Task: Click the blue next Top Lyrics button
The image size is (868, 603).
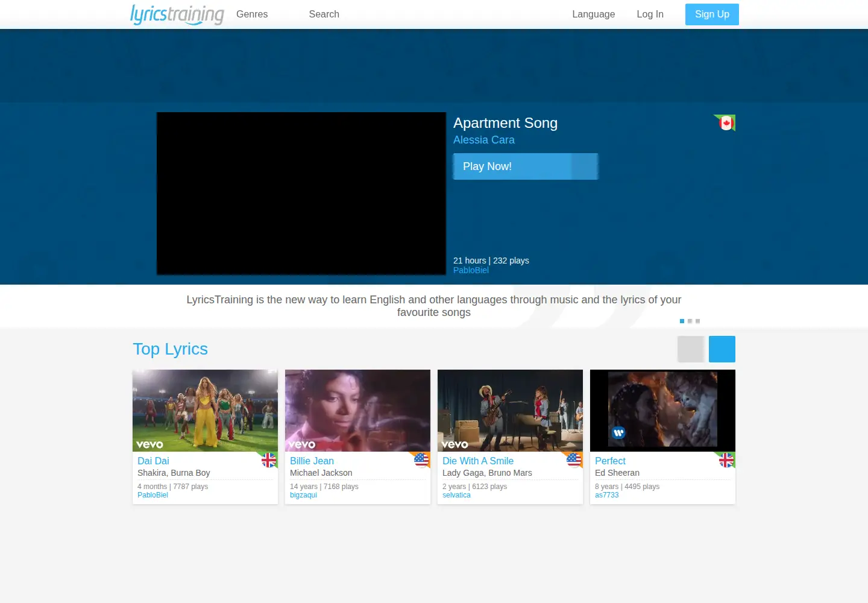Action: [x=722, y=349]
